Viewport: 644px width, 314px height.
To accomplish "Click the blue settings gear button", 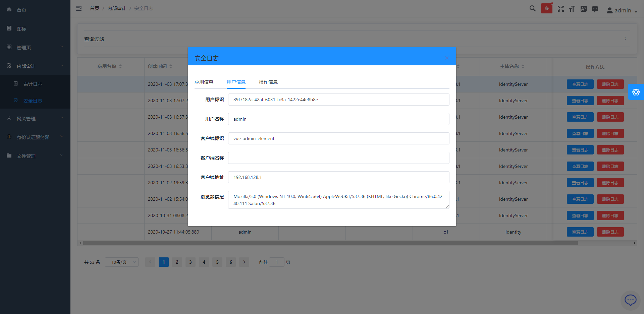I will coord(636,92).
